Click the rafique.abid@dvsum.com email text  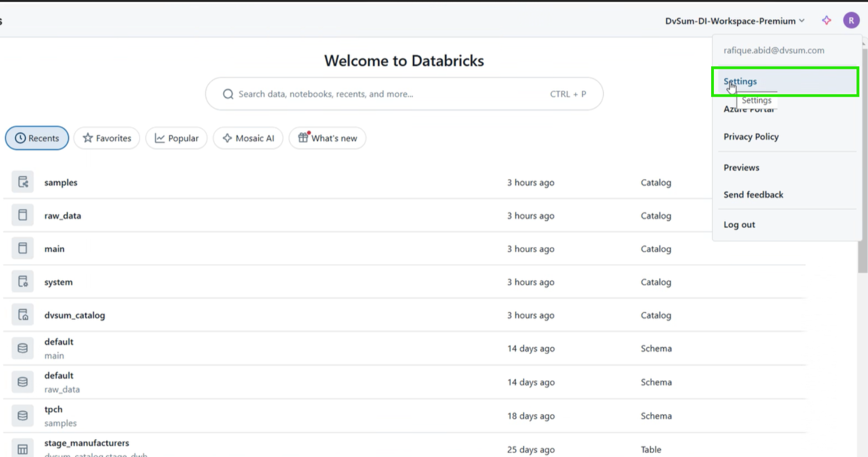coord(774,51)
